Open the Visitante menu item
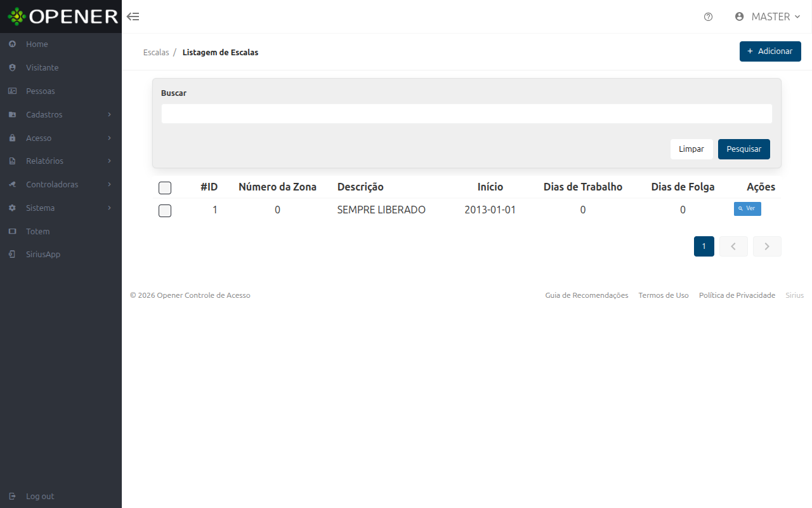Screen dimensions: 812x508 (61, 68)
